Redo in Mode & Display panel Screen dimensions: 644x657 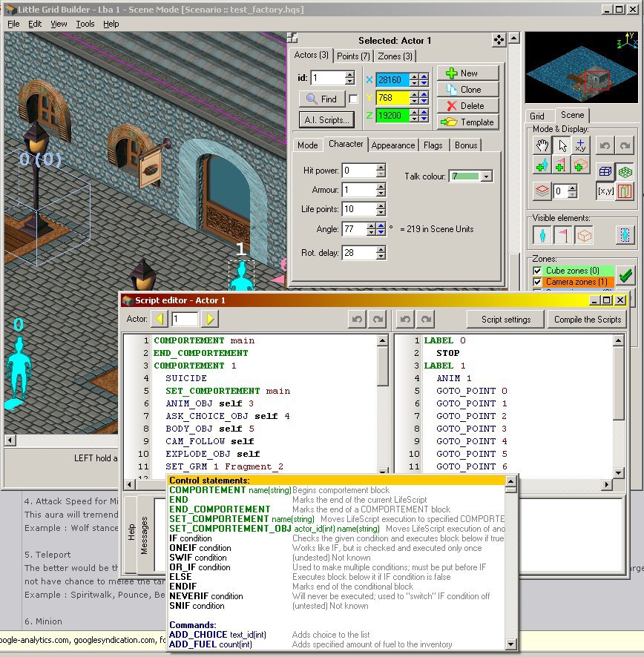pyautogui.click(x=625, y=146)
